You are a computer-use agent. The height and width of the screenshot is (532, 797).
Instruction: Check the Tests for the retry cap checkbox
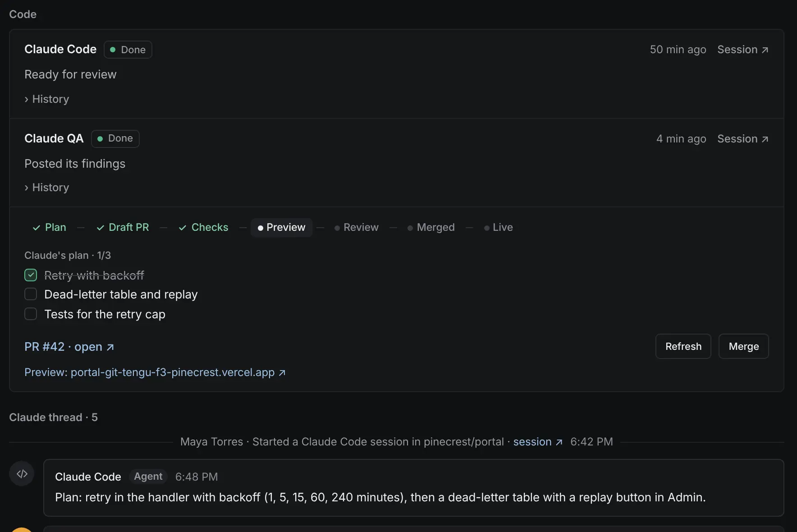point(31,314)
